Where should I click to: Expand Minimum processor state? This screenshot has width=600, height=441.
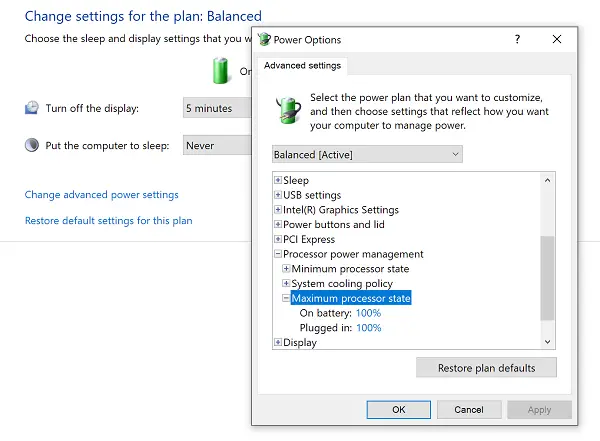point(286,269)
